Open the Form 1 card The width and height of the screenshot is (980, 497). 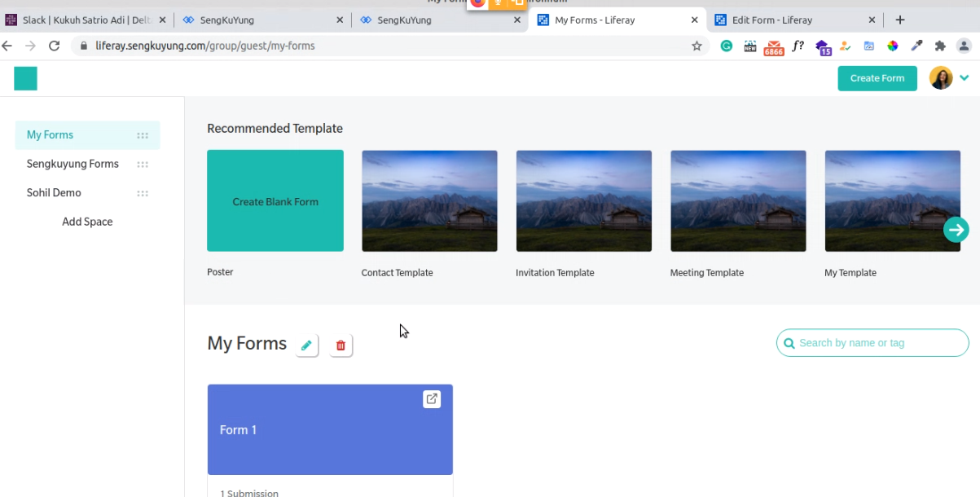coord(330,429)
